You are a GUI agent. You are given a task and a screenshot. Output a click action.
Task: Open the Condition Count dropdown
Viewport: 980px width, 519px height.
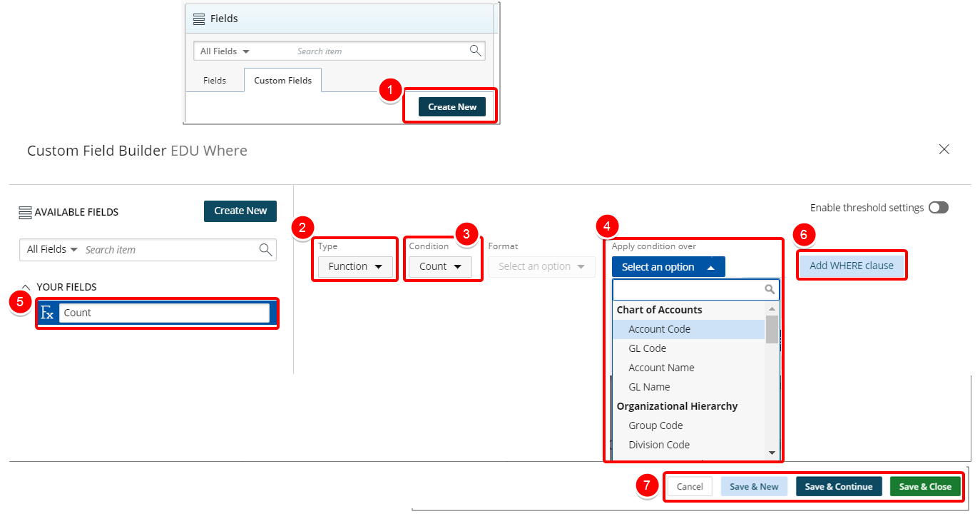pos(440,266)
